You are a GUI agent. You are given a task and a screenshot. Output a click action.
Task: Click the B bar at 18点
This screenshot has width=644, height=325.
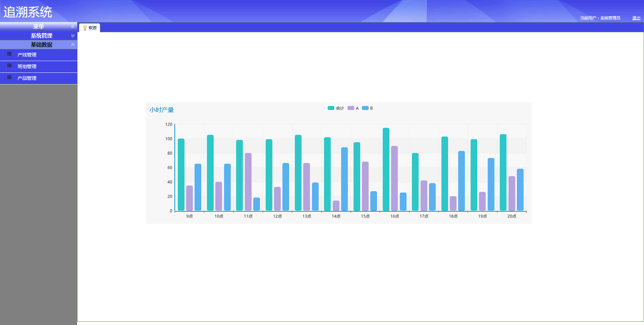pyautogui.click(x=462, y=181)
